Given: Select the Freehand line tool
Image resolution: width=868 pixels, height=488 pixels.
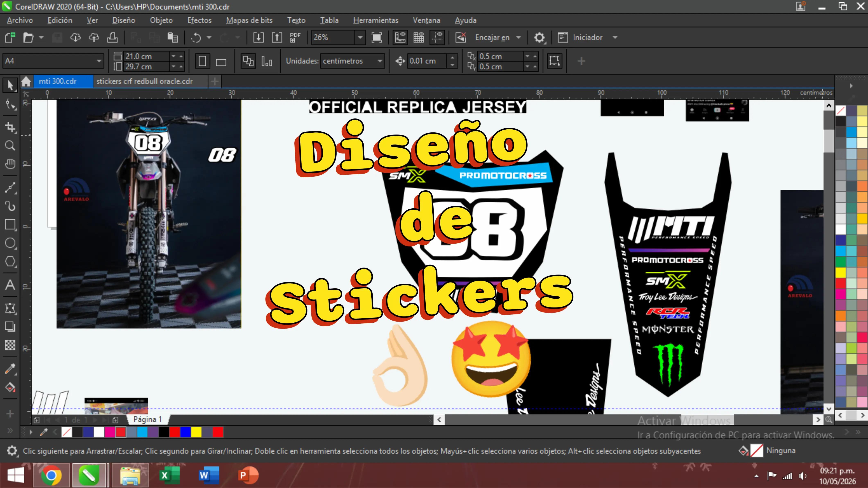Looking at the screenshot, I should [10, 188].
